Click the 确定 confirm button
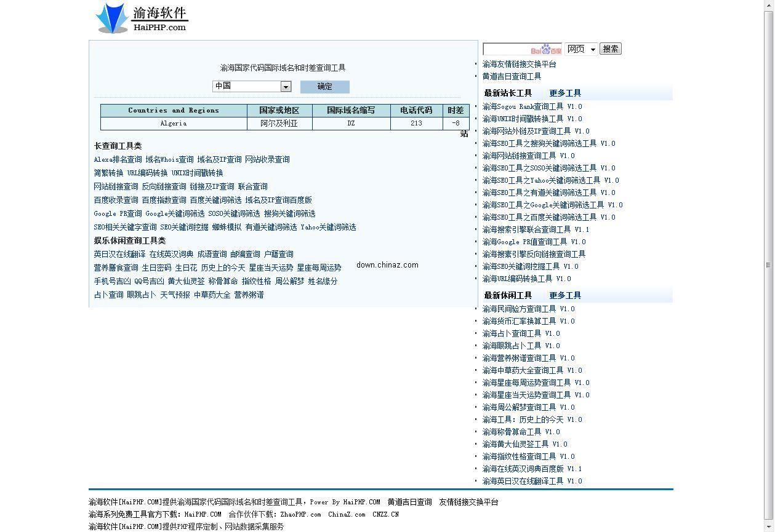 pyautogui.click(x=324, y=86)
